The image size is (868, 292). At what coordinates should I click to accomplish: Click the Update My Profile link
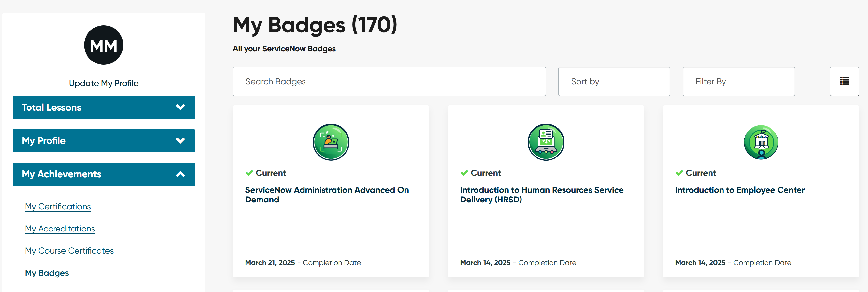coord(103,83)
